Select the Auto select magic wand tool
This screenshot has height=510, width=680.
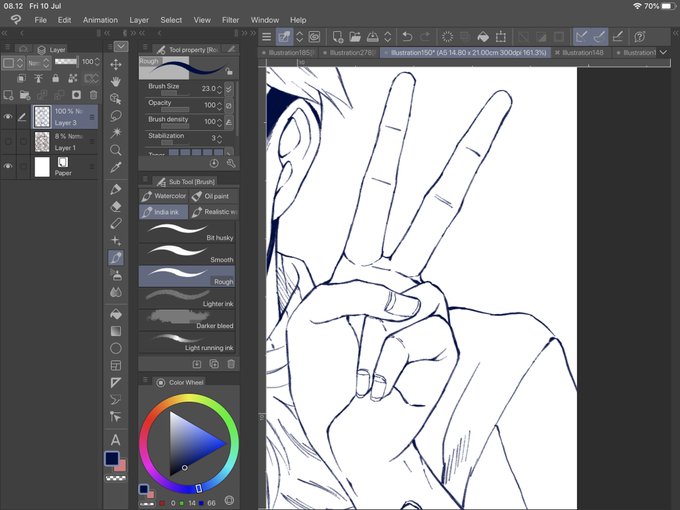pyautogui.click(x=116, y=133)
